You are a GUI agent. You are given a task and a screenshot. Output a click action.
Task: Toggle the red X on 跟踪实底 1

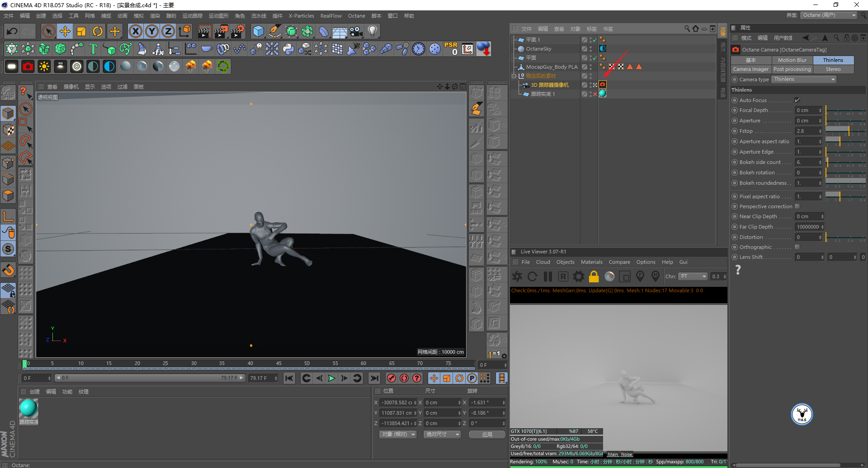[x=595, y=94]
